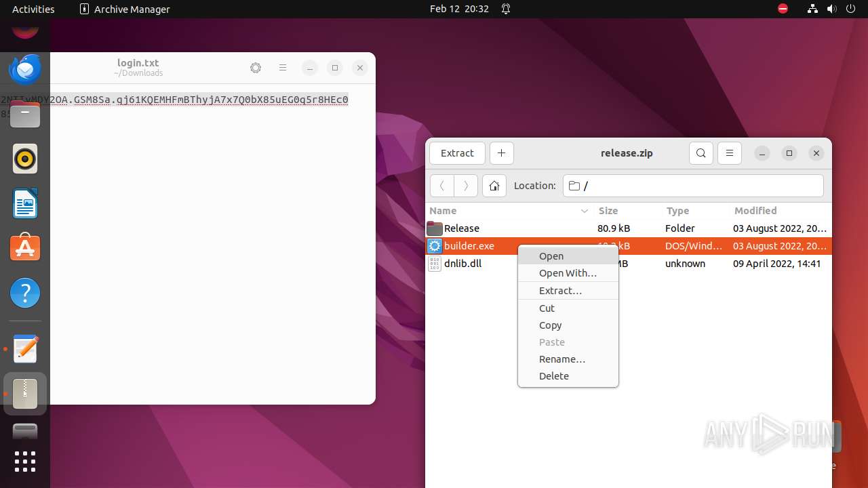
Task: Open hamburger menu in login.txt window
Action: [283, 68]
